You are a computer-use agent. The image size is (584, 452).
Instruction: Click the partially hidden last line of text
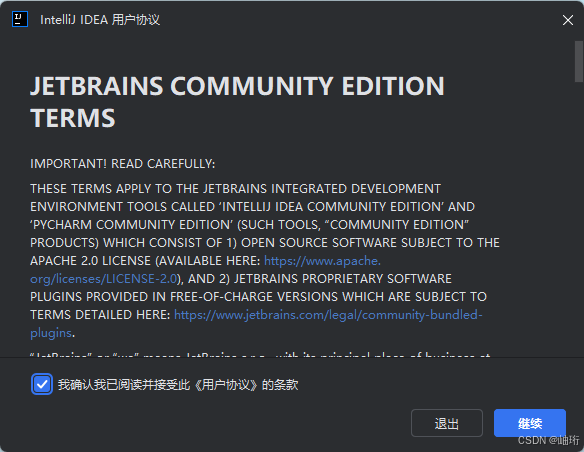click(x=260, y=354)
